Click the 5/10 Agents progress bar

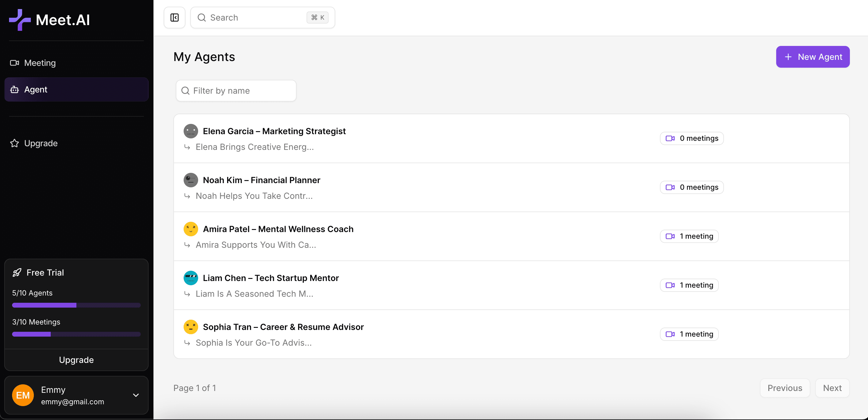(x=76, y=305)
